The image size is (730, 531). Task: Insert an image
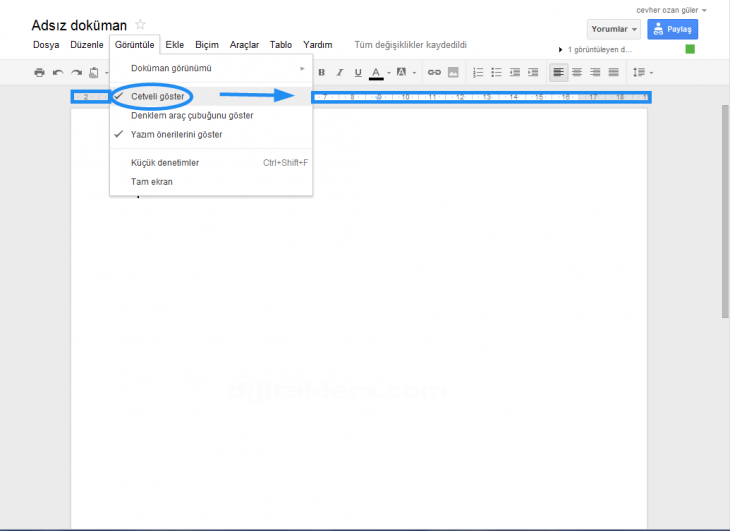pyautogui.click(x=453, y=73)
